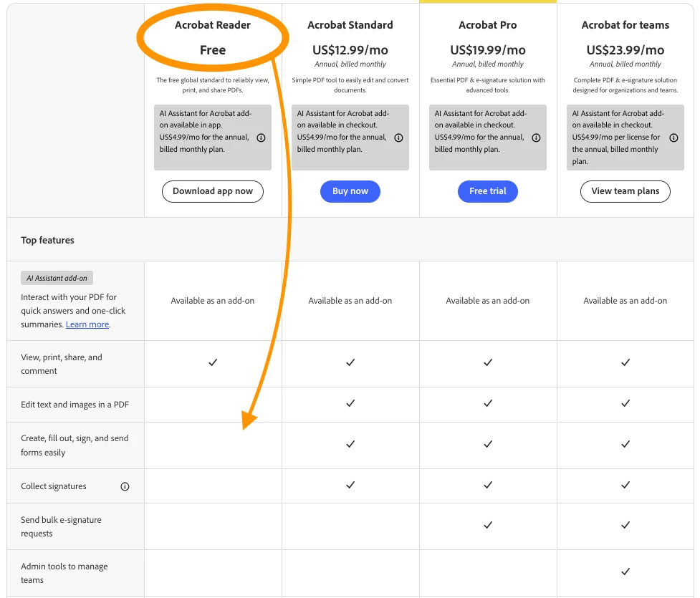Click 'Simple PDF tool to easily edit' description
Image resolution: width=700 pixels, height=598 pixels.
tap(350, 85)
